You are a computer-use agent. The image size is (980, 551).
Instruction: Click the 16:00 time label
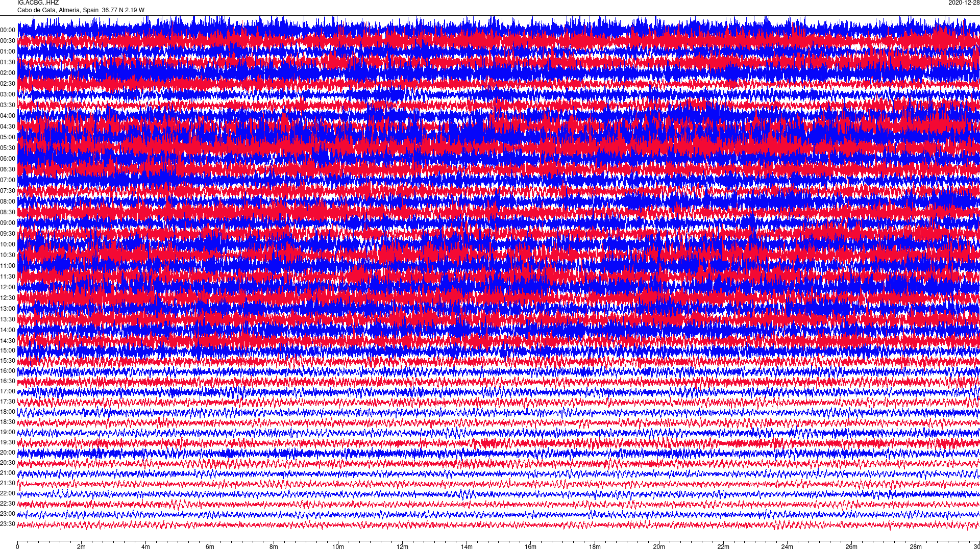coord(8,371)
